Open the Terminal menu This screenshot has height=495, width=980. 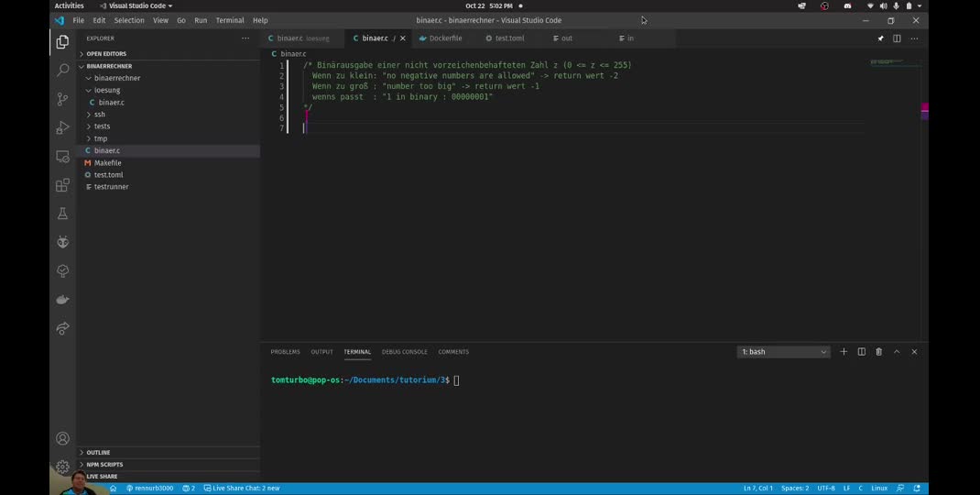(230, 20)
